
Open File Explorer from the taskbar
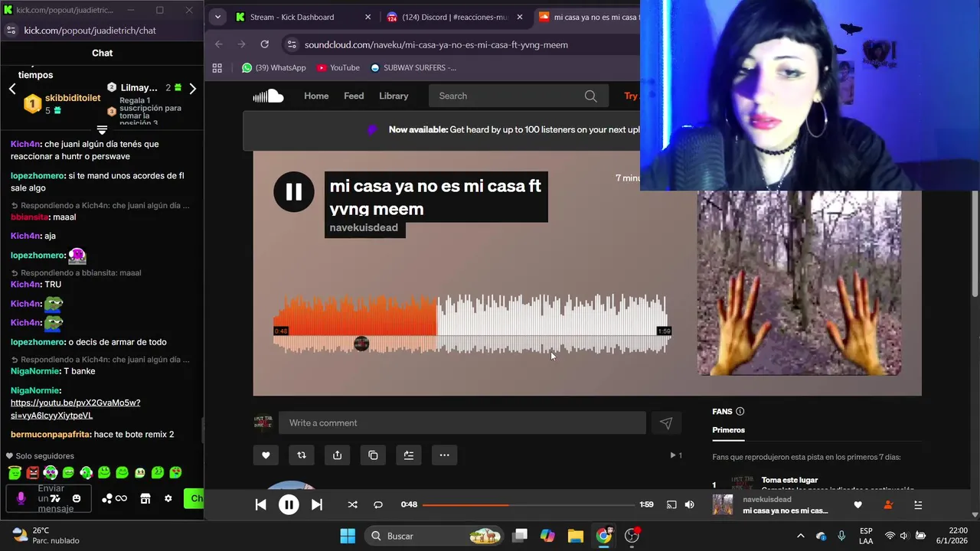click(x=576, y=536)
